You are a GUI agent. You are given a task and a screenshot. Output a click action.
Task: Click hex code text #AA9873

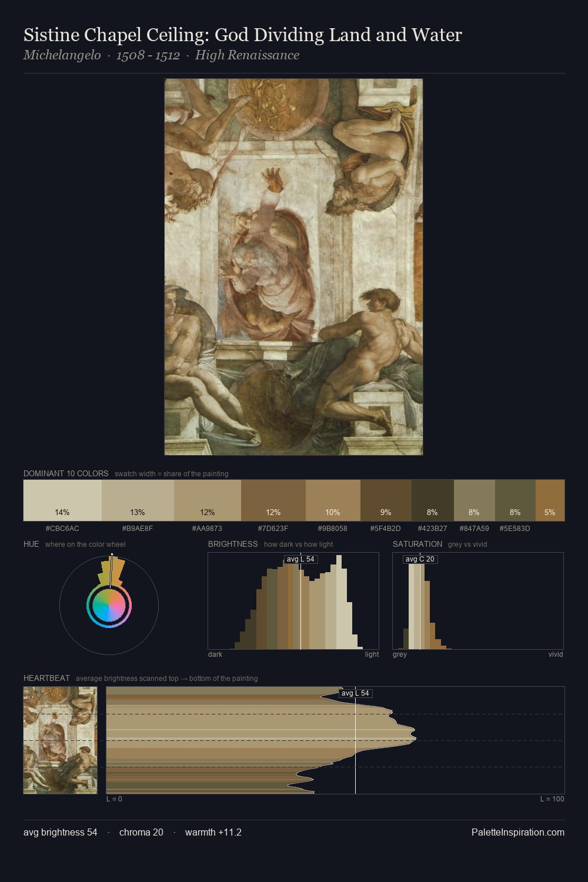pyautogui.click(x=207, y=529)
